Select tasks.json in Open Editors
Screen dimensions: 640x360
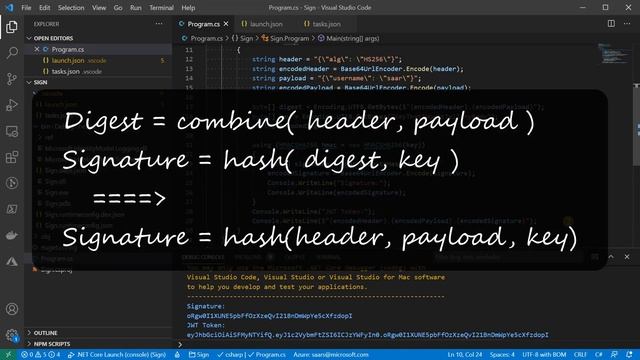[x=98, y=71]
